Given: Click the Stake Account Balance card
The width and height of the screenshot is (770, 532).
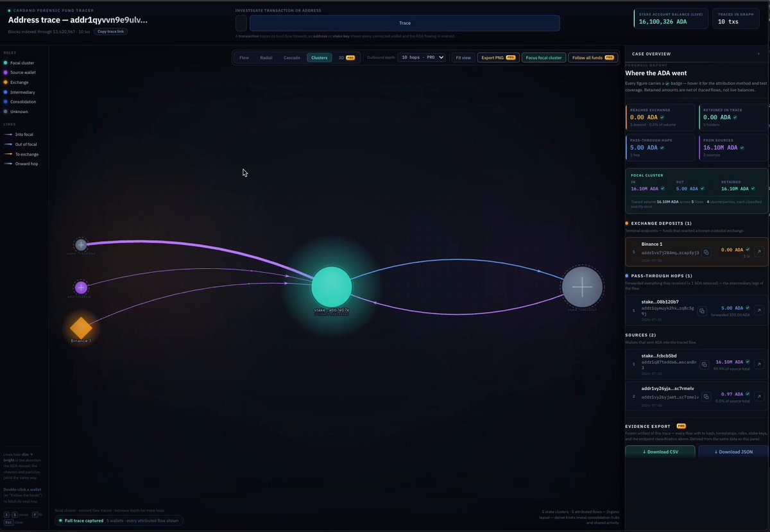Looking at the screenshot, I should [x=671, y=19].
